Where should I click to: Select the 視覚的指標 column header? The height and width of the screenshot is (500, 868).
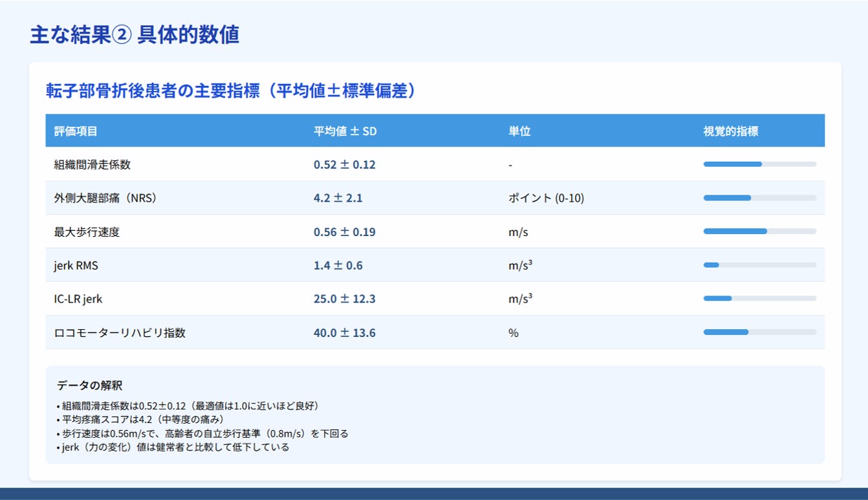point(730,131)
